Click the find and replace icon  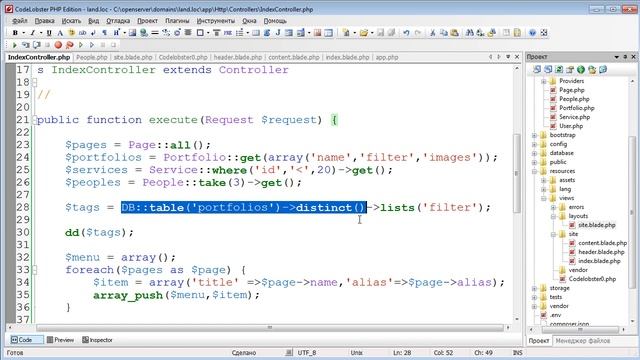480,33
